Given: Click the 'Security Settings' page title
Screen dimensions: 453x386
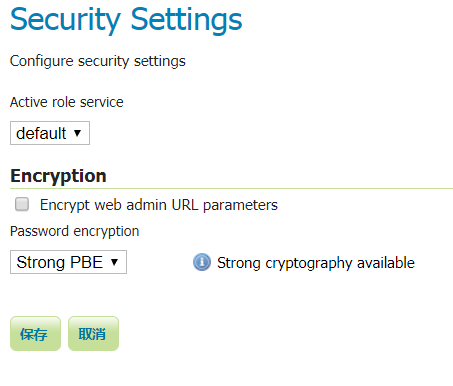Looking at the screenshot, I should pyautogui.click(x=126, y=20).
